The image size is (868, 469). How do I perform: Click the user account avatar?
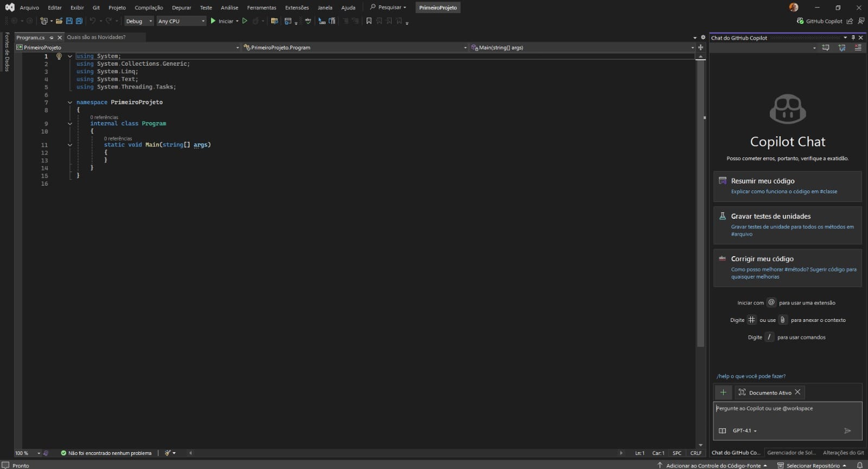point(794,8)
